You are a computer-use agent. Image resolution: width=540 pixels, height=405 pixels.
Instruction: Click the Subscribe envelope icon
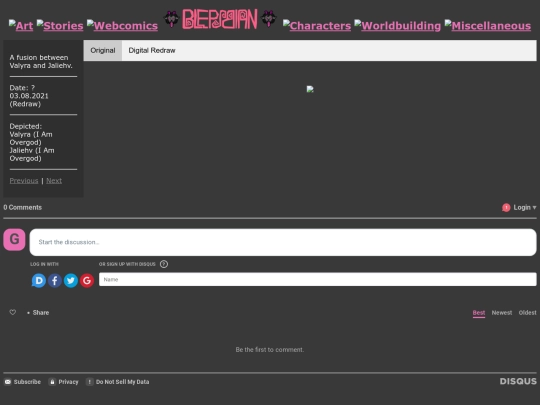pos(8,382)
